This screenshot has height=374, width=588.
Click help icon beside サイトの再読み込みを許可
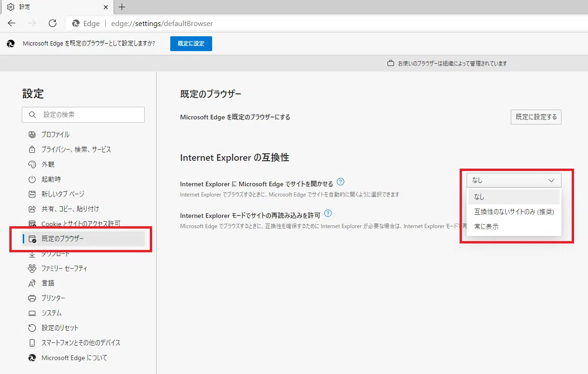328,214
